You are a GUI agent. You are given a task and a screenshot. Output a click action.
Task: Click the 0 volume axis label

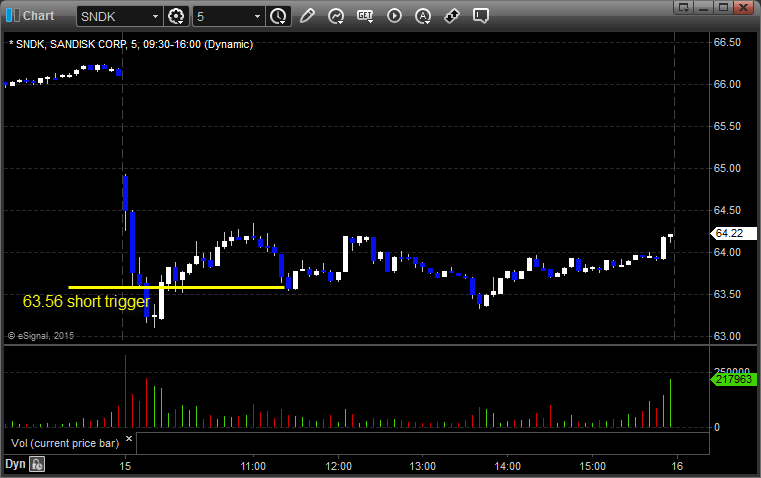(x=717, y=428)
